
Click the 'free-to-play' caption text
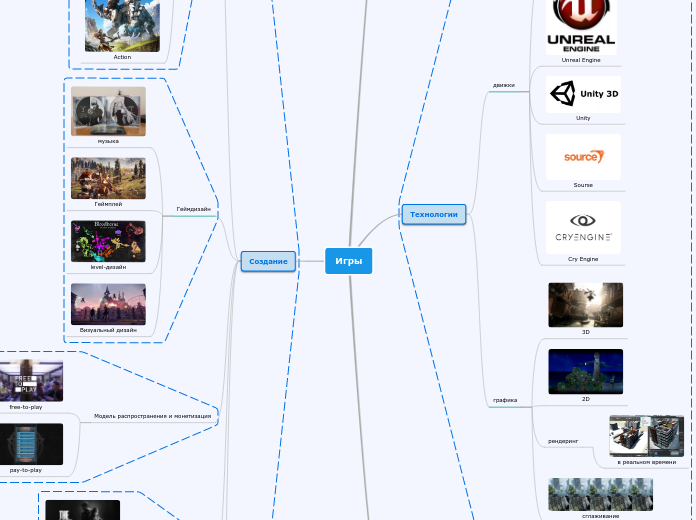point(26,407)
